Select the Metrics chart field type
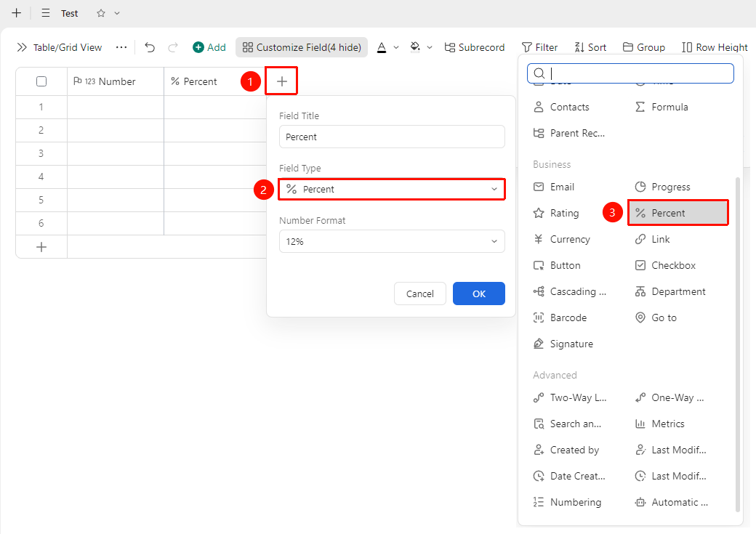756x534 pixels. pyautogui.click(x=659, y=424)
